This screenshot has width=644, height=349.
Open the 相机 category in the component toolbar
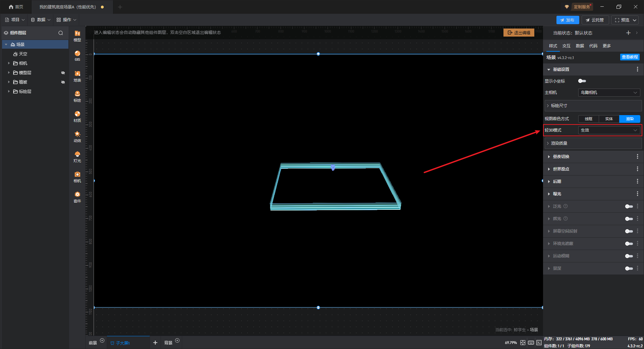(x=77, y=177)
